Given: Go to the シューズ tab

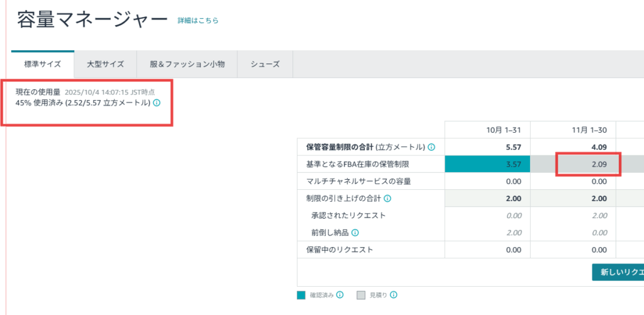Looking at the screenshot, I should (x=265, y=64).
